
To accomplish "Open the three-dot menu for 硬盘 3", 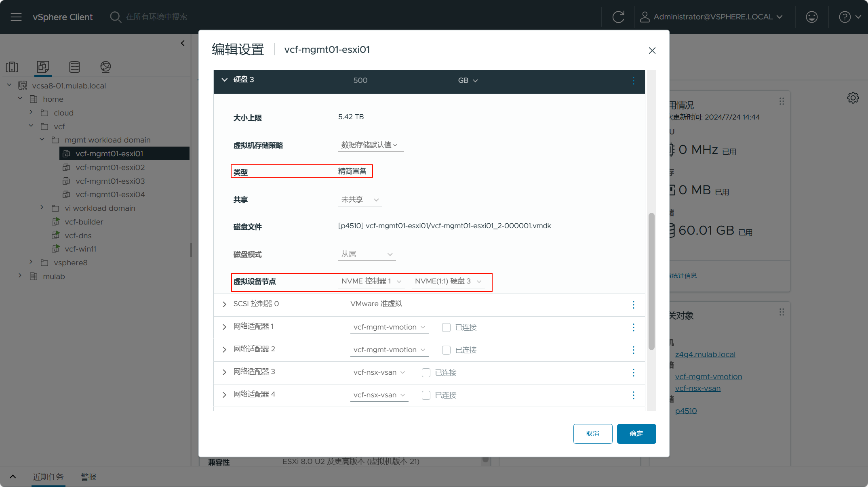I will pyautogui.click(x=633, y=81).
